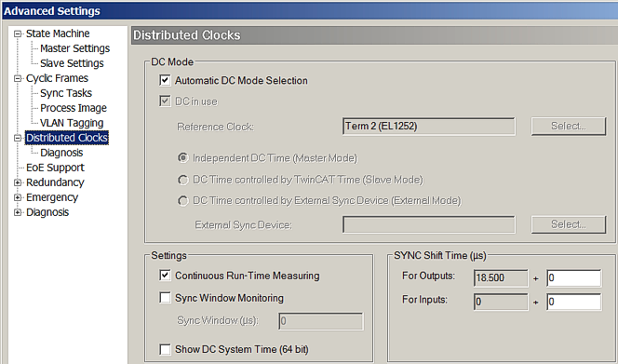Click the SYNC Shift Time (µs) group label
The width and height of the screenshot is (618, 364).
click(440, 256)
